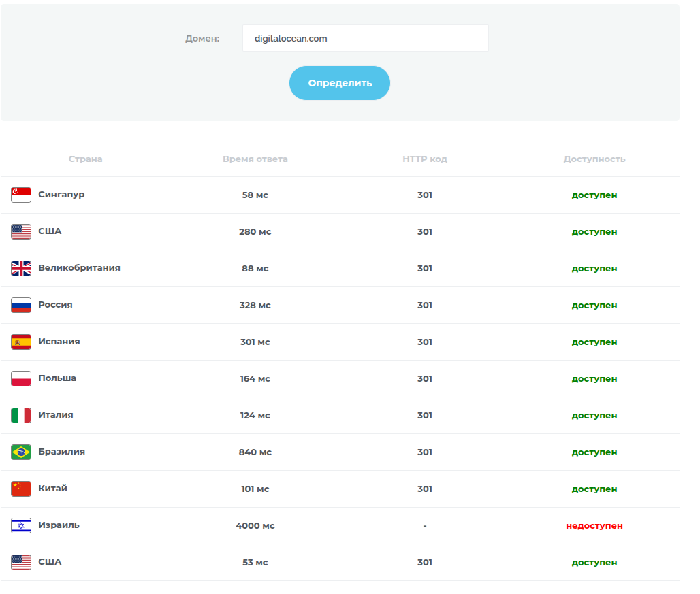700x594 pixels.
Task: Click the Израиль country name
Action: click(59, 525)
